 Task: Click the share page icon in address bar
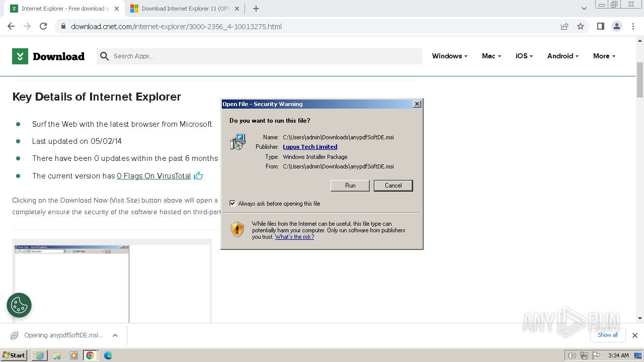pyautogui.click(x=565, y=26)
